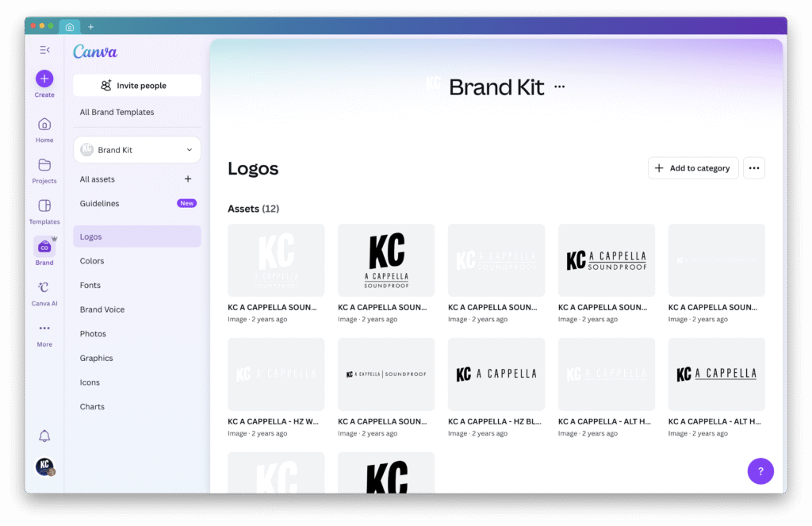The image size is (812, 526).
Task: Add new asset with plus beside All assets
Action: pyautogui.click(x=188, y=179)
